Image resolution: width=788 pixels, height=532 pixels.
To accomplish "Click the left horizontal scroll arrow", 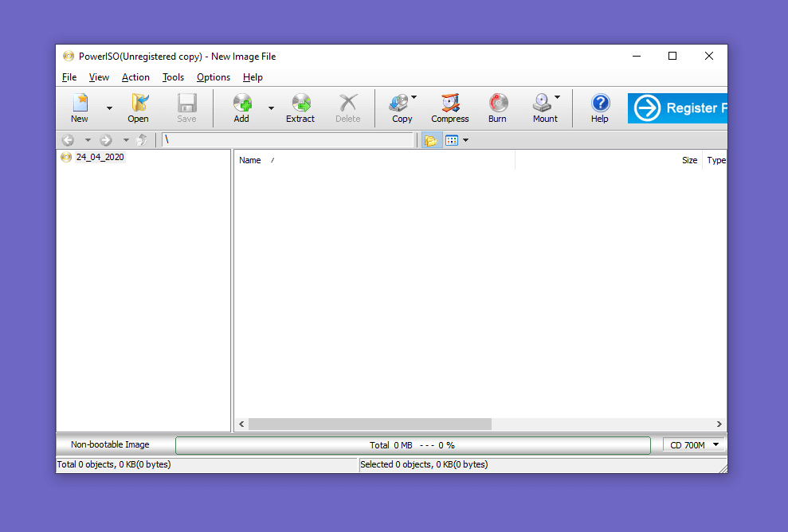I will point(241,424).
